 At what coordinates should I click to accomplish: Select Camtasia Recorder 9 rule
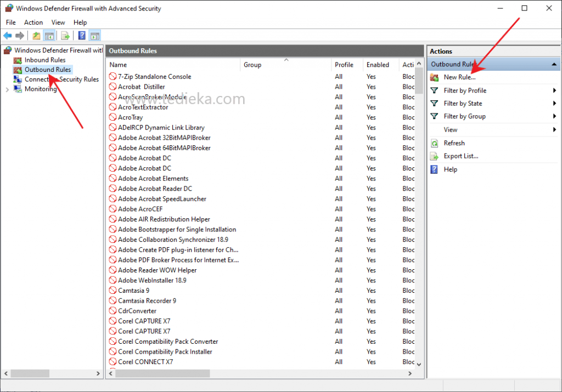coord(147,300)
